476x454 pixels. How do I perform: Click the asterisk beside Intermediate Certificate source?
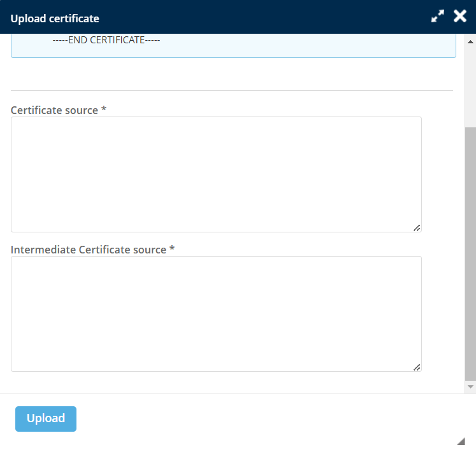(x=172, y=249)
